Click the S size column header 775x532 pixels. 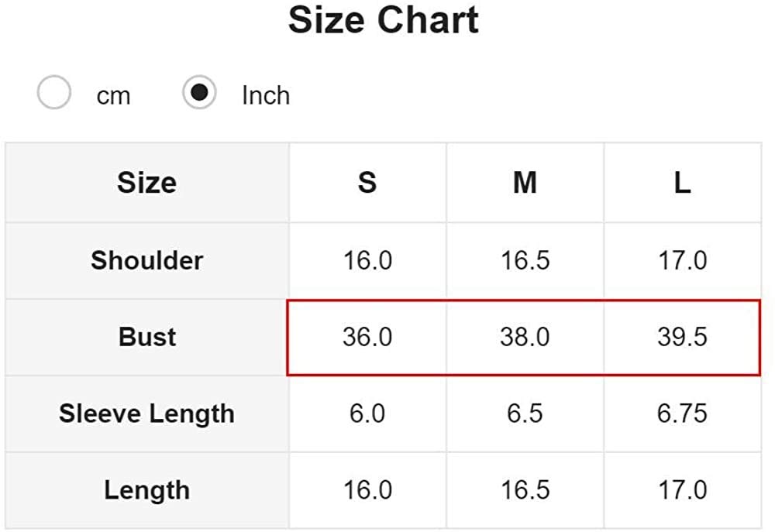point(367,183)
